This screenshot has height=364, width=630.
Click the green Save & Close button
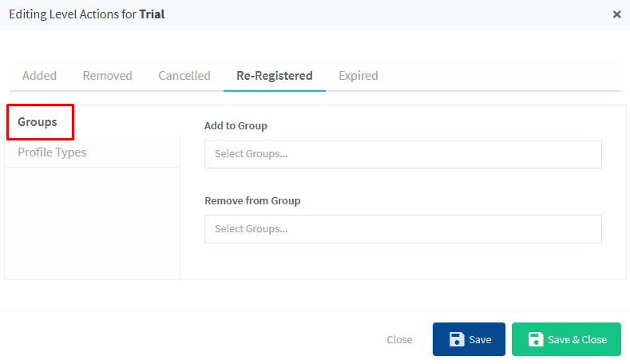tap(566, 339)
